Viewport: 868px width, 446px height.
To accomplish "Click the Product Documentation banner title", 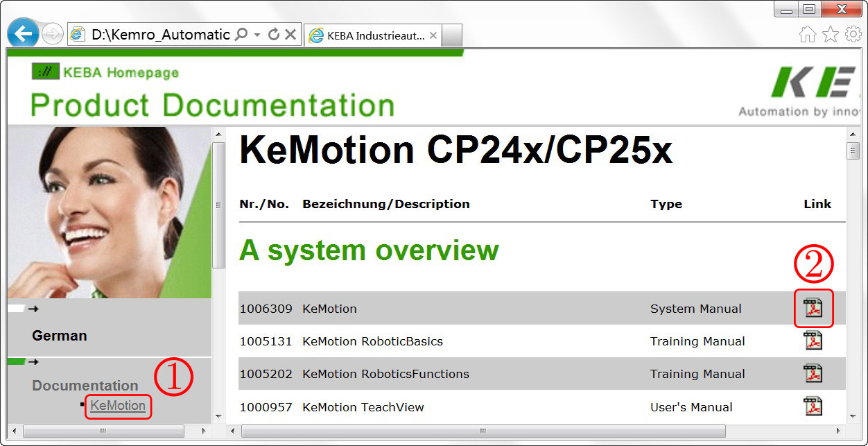I will (x=212, y=105).
